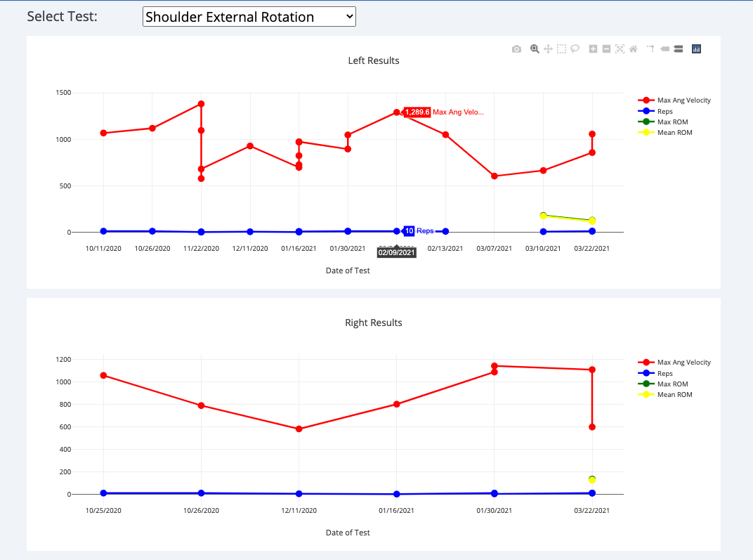Click the Zoom In plus icon
The width and height of the screenshot is (753, 560).
pyautogui.click(x=593, y=49)
